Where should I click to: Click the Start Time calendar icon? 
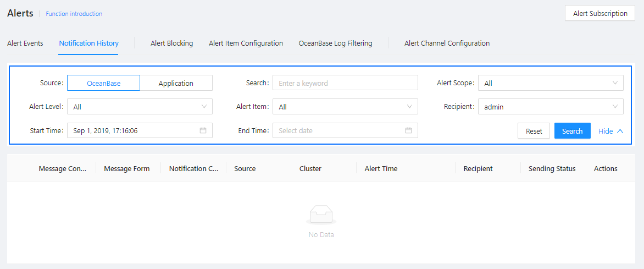coord(203,131)
